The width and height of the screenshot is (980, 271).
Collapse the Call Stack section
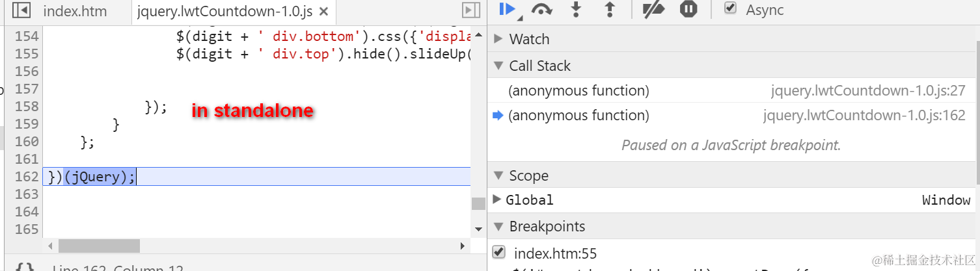tap(498, 66)
